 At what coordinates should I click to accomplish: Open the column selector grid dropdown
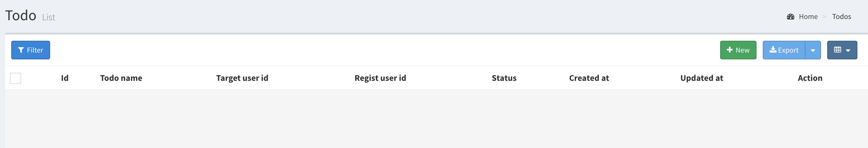coord(842,50)
